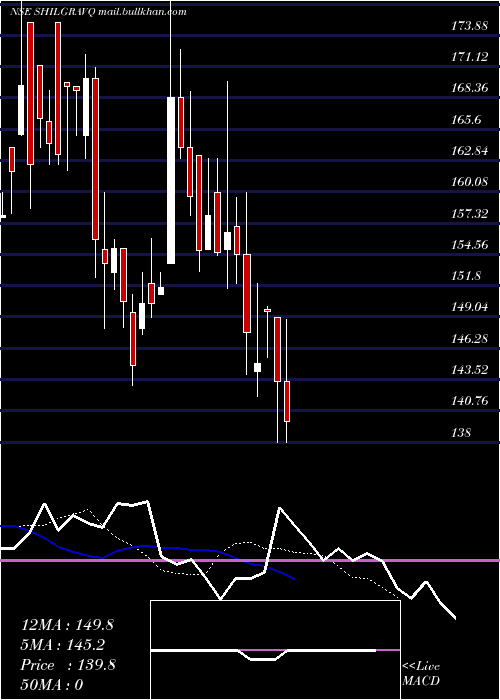This screenshot has width=500, height=700.
Task: Select the 151.8 price label
Action: click(x=466, y=276)
